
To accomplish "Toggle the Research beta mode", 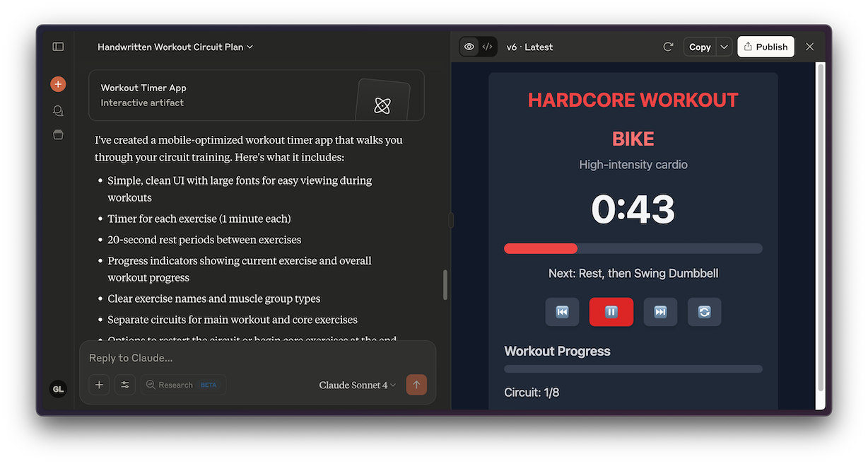I will click(182, 385).
